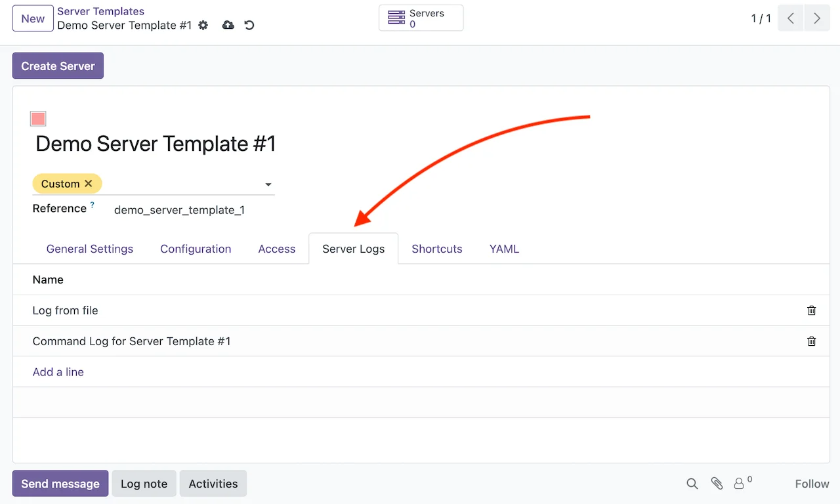Click 'Add a line' link

pyautogui.click(x=58, y=372)
